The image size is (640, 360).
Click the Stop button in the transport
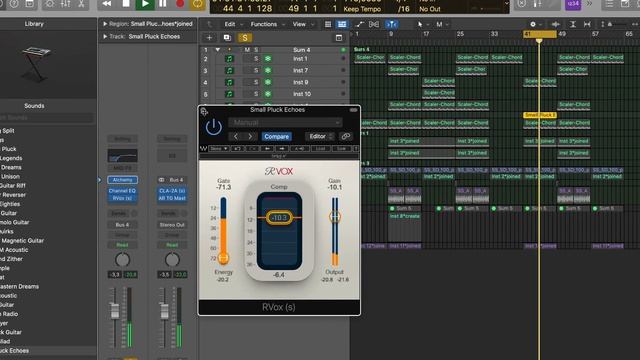coord(126,4)
